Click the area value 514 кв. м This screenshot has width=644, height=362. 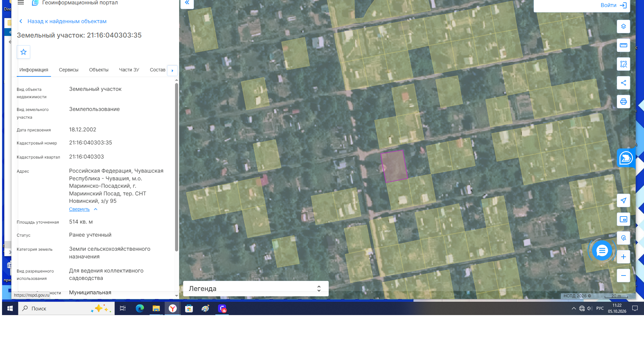[81, 222]
